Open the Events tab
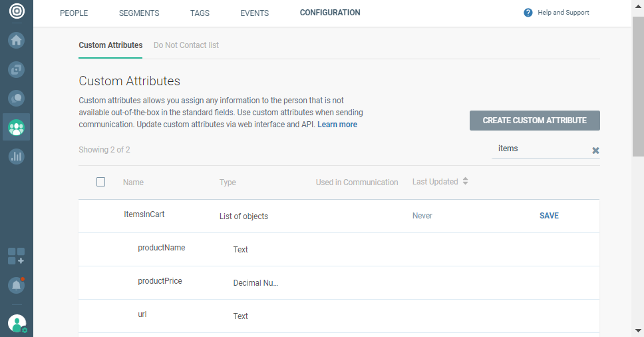Image resolution: width=644 pixels, height=337 pixels. point(254,13)
